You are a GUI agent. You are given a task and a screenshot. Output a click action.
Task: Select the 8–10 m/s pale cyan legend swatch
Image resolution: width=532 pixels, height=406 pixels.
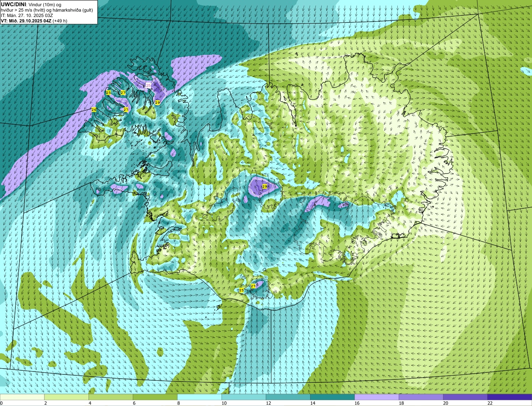point(199,397)
